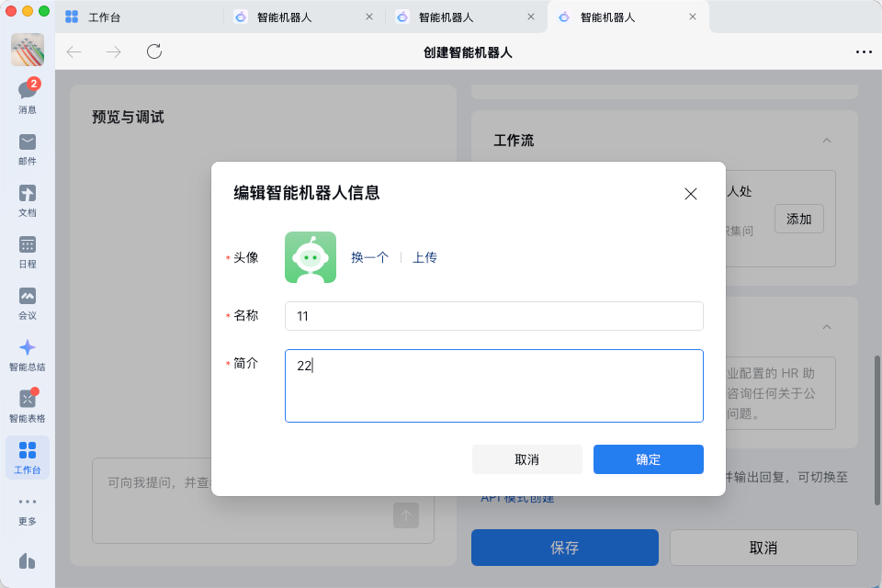This screenshot has height=588, width=882.
Task: Open the 文档 documents icon
Action: 28,194
